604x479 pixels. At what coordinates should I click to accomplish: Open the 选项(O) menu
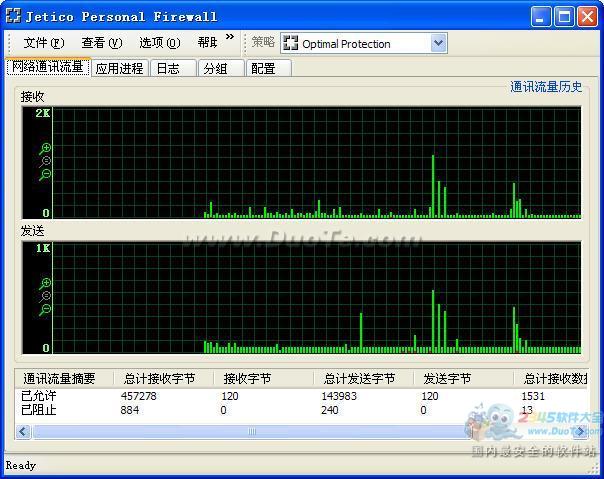[159, 43]
